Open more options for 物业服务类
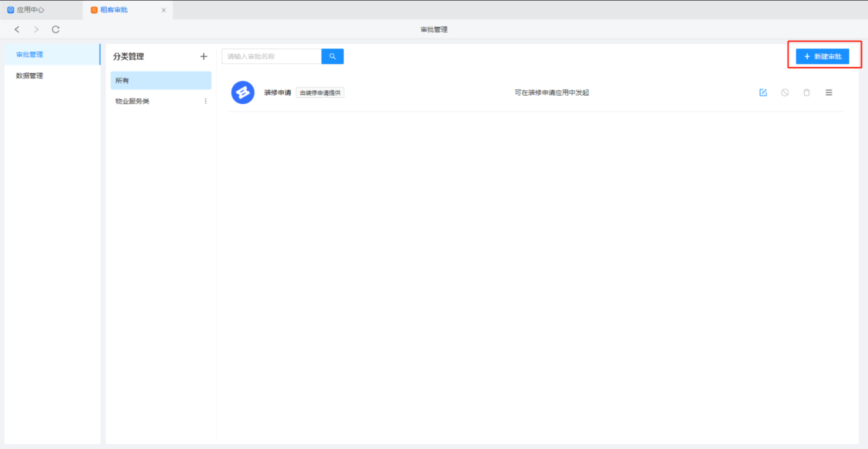868x449 pixels. tap(206, 101)
